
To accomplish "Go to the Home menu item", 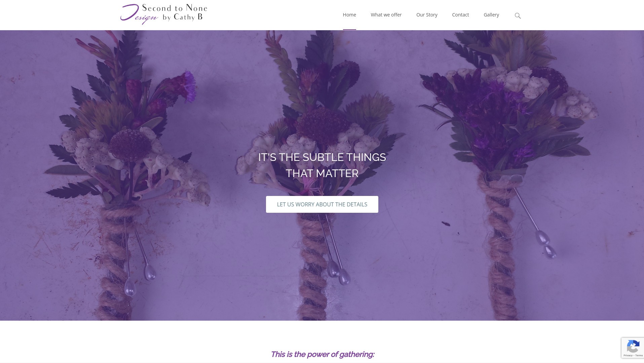I will pyautogui.click(x=349, y=15).
